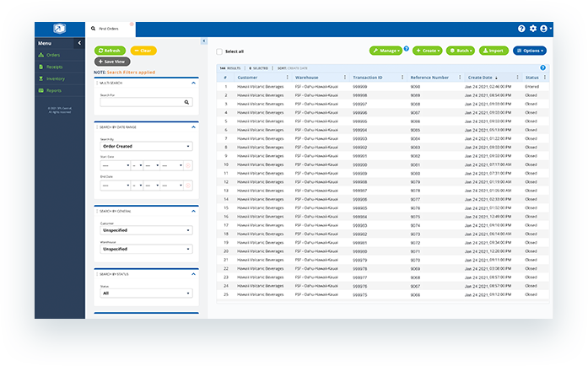The image size is (588, 366).
Task: Open the Customer dropdown in search filters
Action: [x=145, y=230]
